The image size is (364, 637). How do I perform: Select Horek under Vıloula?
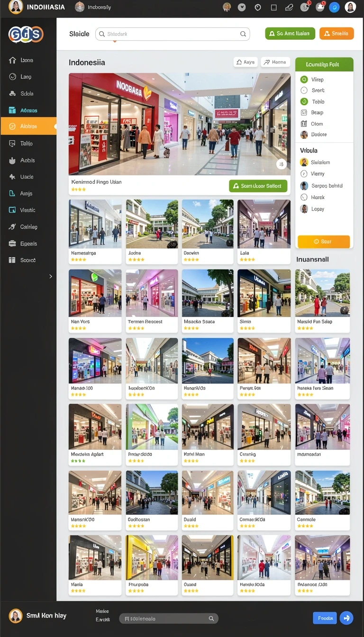(313, 197)
